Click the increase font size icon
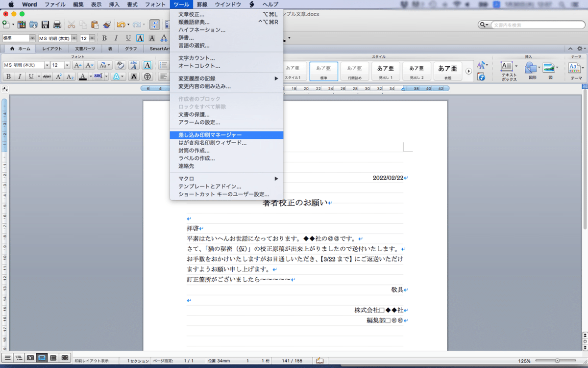The height and width of the screenshot is (368, 588). click(77, 65)
